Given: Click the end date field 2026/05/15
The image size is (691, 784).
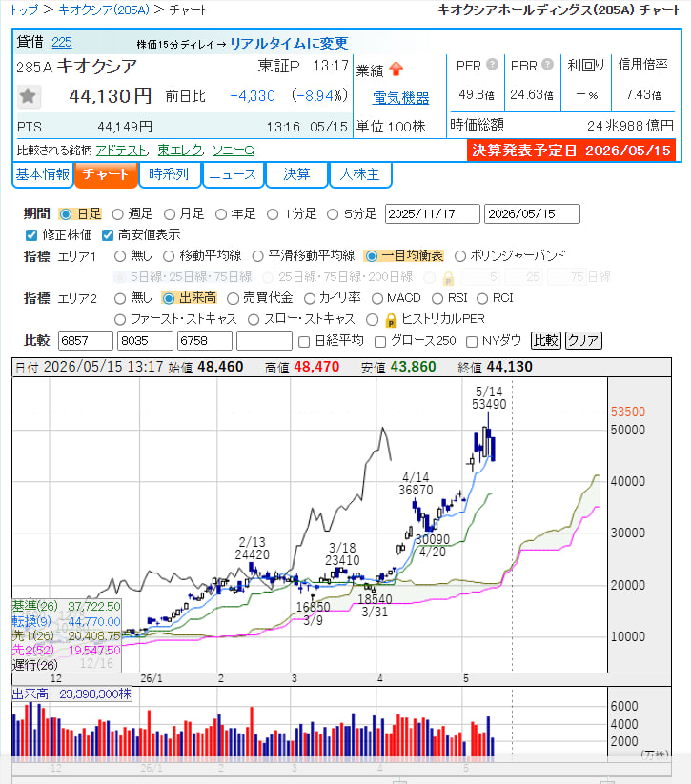Looking at the screenshot, I should click(532, 214).
